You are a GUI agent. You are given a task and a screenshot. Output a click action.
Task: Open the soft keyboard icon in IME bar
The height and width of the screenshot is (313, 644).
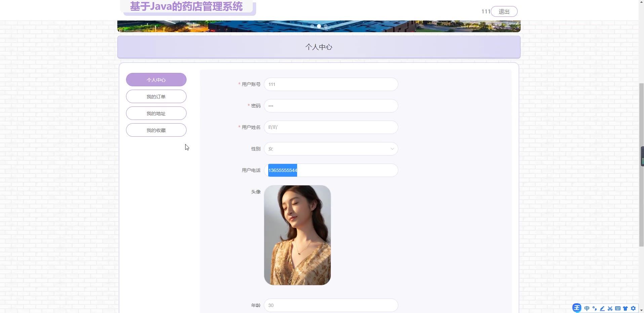[x=618, y=308]
